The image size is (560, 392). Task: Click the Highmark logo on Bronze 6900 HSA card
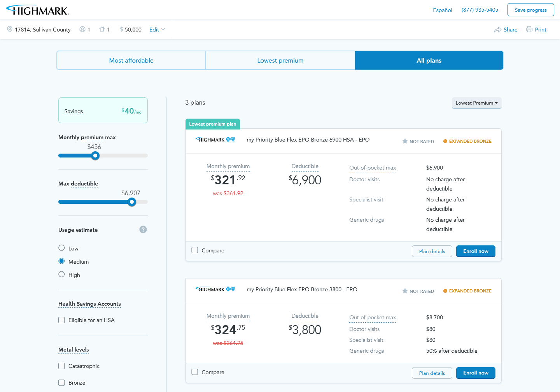215,139
